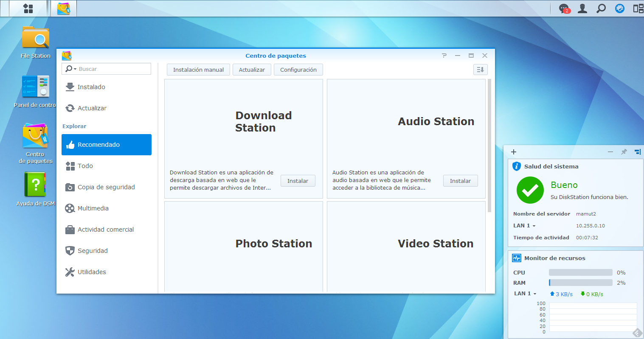This screenshot has height=339, width=644.
Task: Open the blue compass assistant icon in the top bar
Action: pyautogui.click(x=620, y=8)
